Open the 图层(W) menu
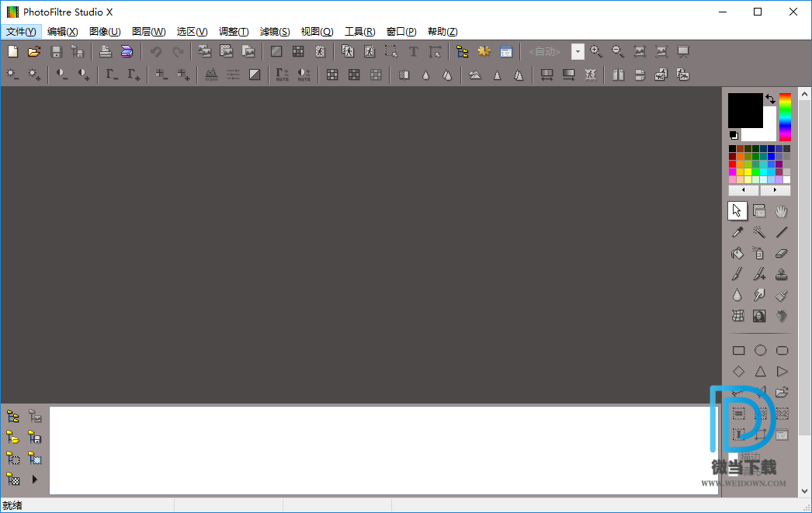 [x=148, y=32]
